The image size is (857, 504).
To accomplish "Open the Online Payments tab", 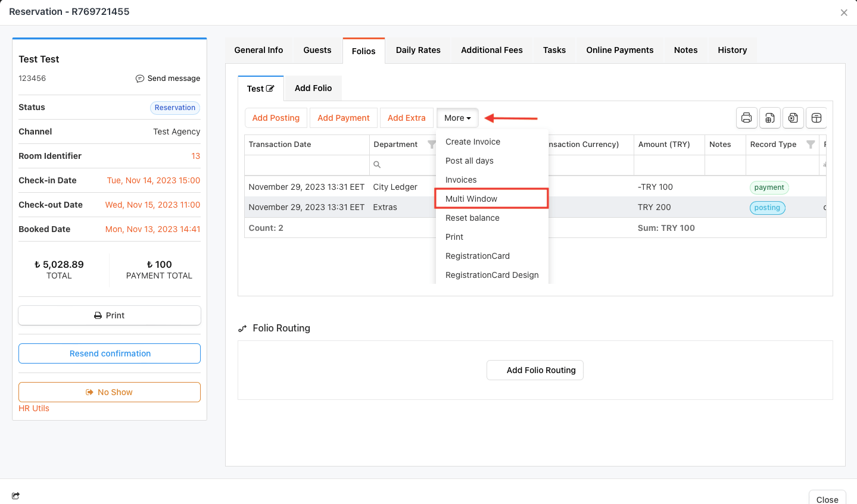I will tap(619, 50).
